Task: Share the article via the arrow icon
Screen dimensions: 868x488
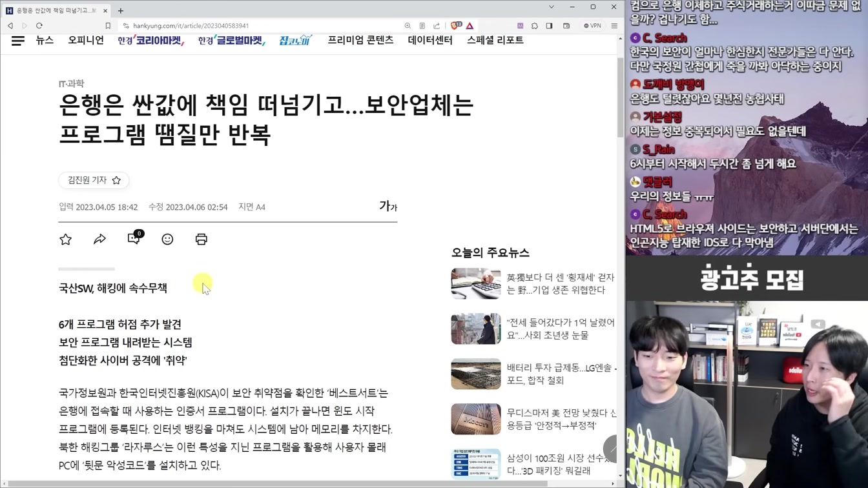Action: [x=99, y=239]
